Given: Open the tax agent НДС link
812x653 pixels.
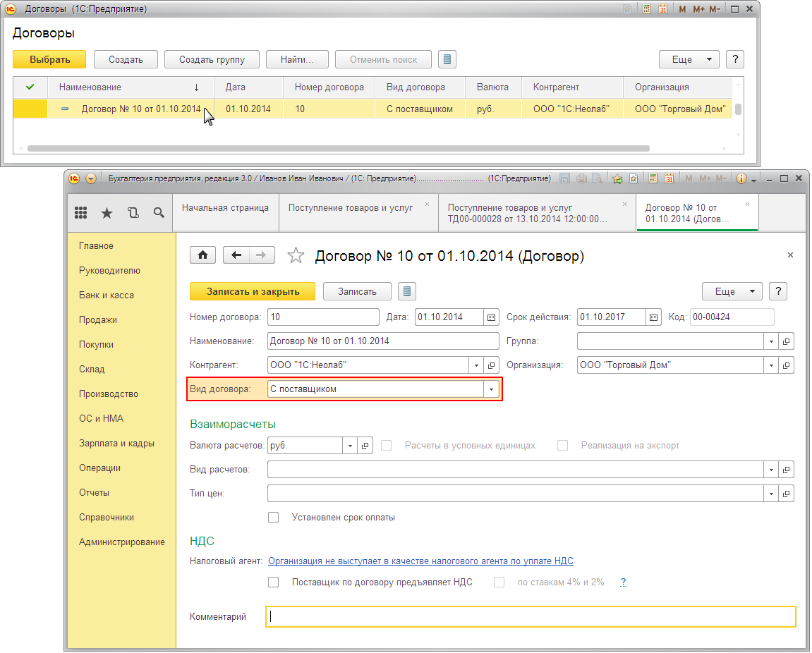Looking at the screenshot, I should 420,561.
